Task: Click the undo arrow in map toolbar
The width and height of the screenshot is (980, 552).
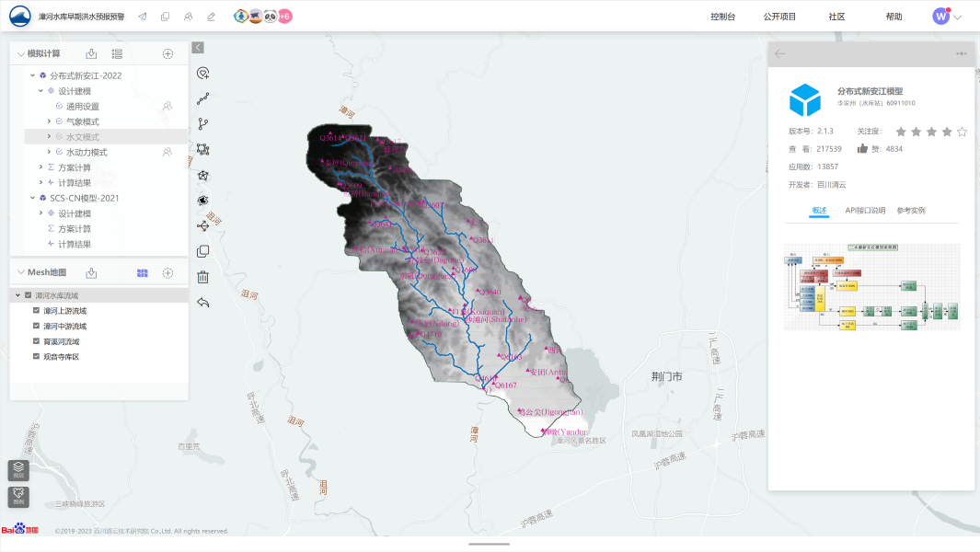Action: click(203, 302)
